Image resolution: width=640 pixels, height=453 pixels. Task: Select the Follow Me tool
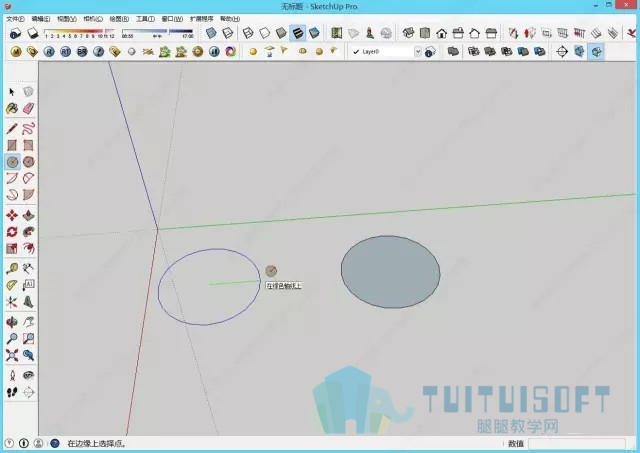click(28, 232)
